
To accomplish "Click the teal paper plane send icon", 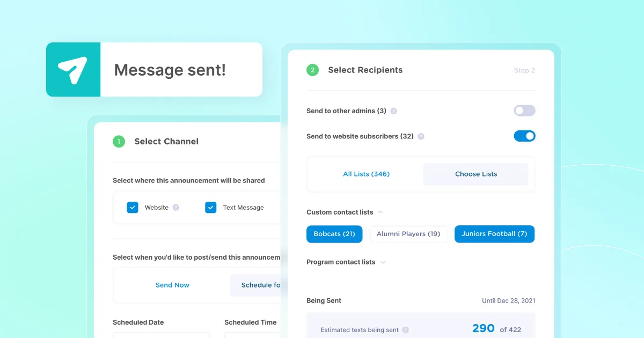I will 74,69.
